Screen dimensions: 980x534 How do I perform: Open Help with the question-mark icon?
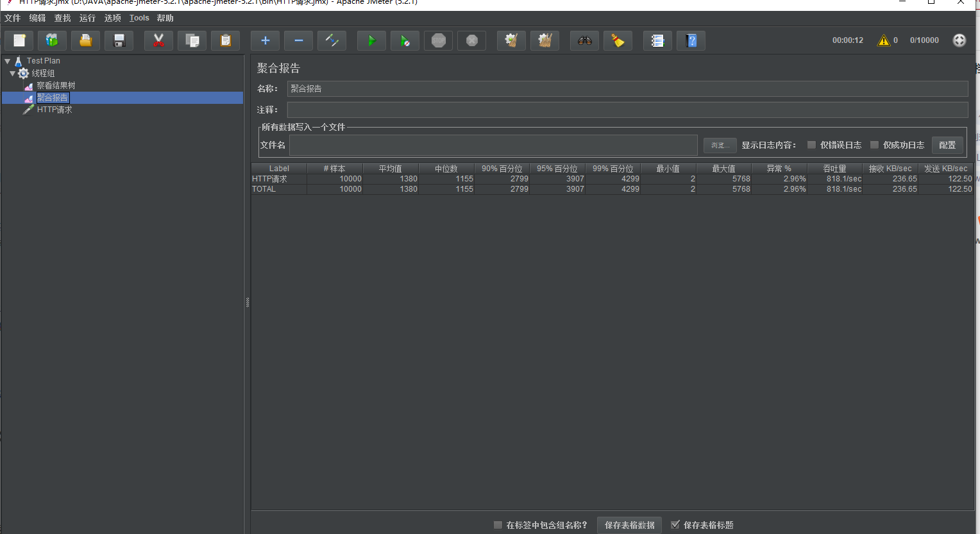point(691,40)
